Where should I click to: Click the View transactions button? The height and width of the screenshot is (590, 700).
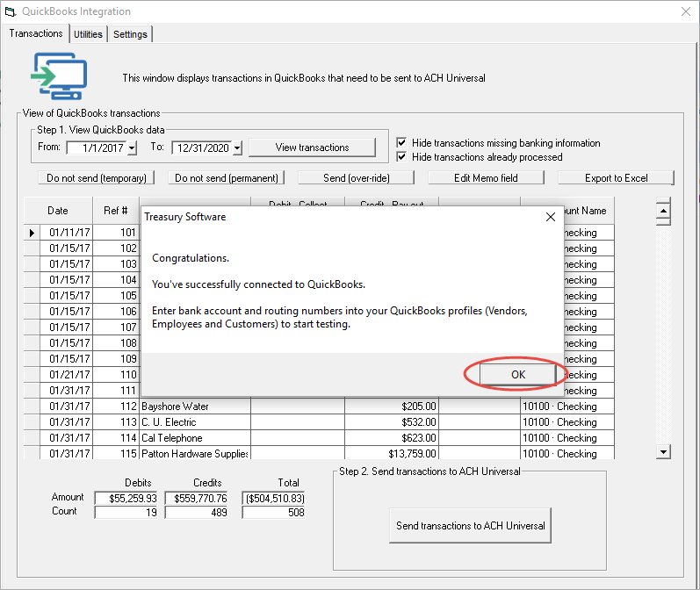point(312,147)
